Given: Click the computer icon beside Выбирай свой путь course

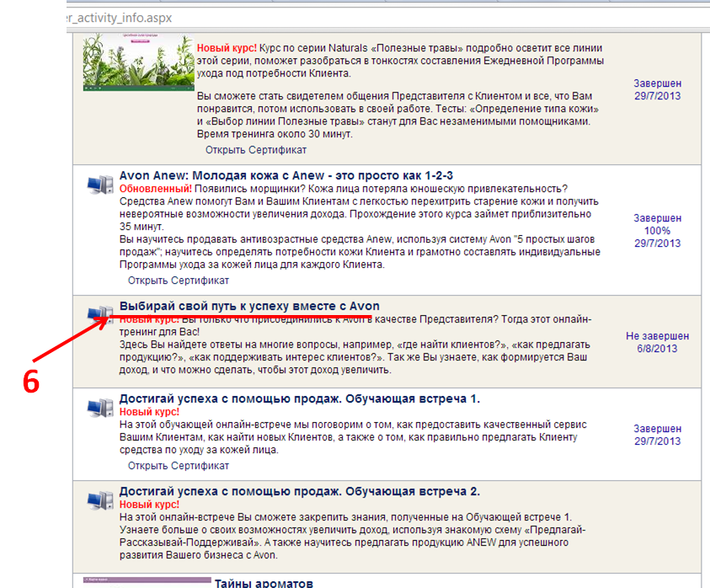Looking at the screenshot, I should (100, 314).
